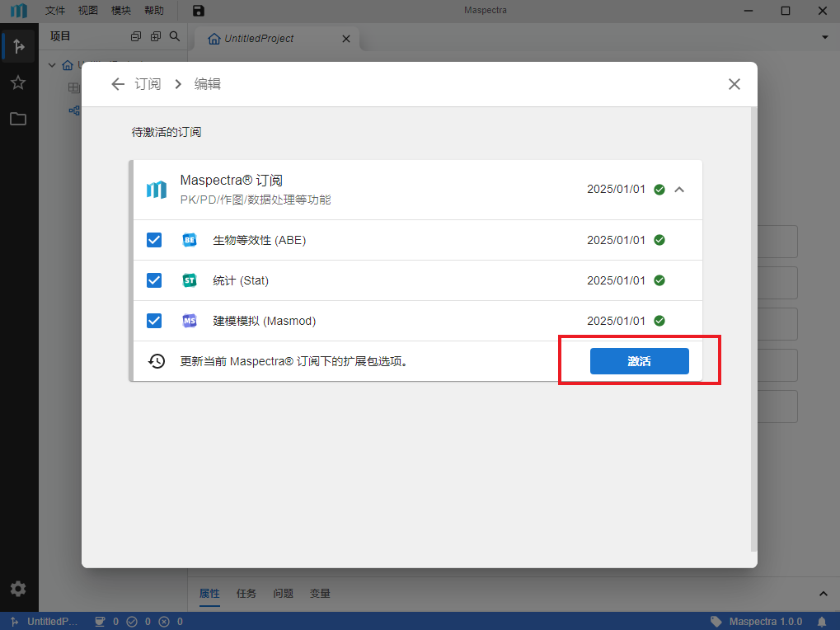
Task: Open the folder sidebar icon
Action: (x=18, y=119)
